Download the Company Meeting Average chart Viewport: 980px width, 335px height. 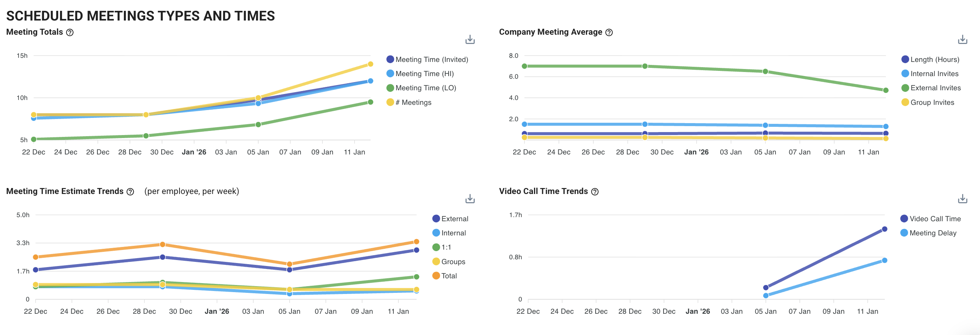(962, 40)
